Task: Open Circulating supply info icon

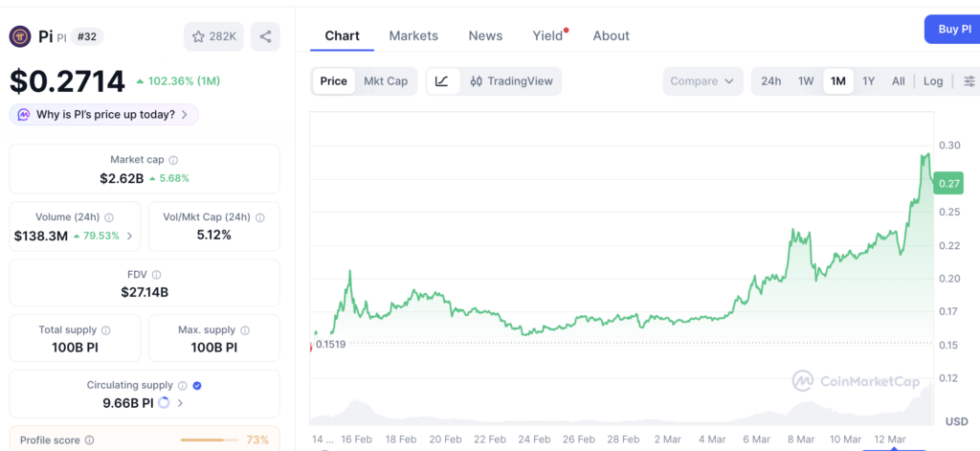Action: [183, 386]
